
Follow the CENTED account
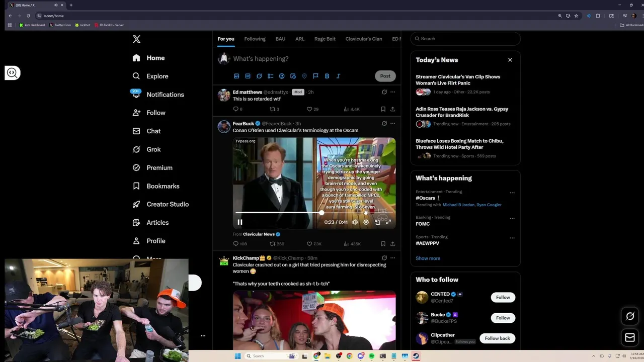click(503, 297)
